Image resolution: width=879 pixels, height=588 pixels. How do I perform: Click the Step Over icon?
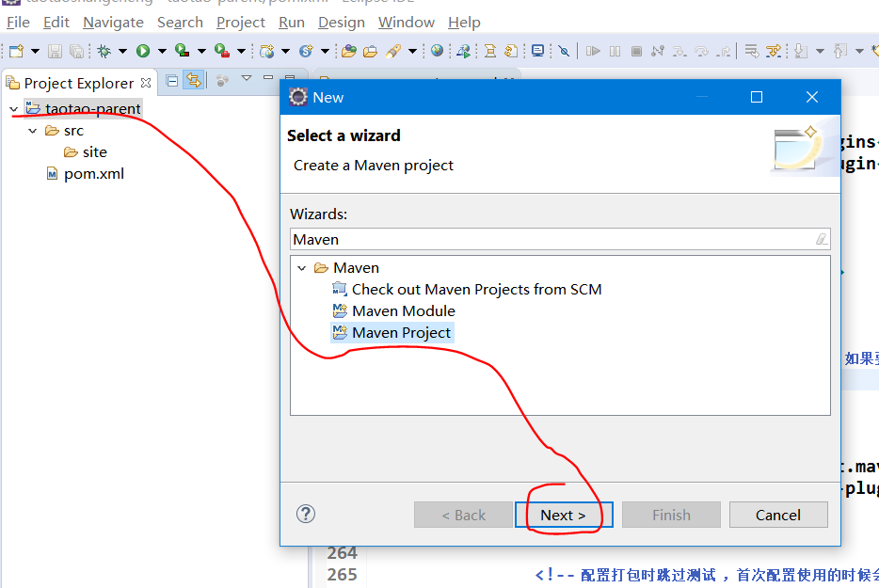pos(701,51)
